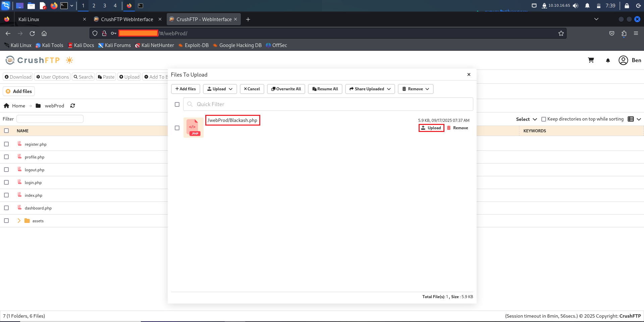Switch to workspace 2 in the Kali panel
644x322 pixels.
tap(94, 5)
